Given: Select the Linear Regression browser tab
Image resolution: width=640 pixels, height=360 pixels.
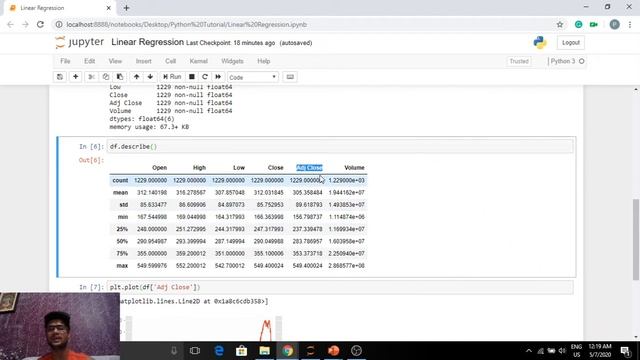Looking at the screenshot, I should [60, 8].
